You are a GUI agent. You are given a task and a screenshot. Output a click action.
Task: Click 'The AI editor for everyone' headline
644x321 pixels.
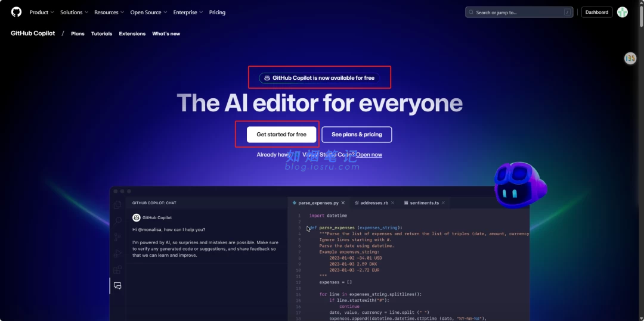click(320, 103)
